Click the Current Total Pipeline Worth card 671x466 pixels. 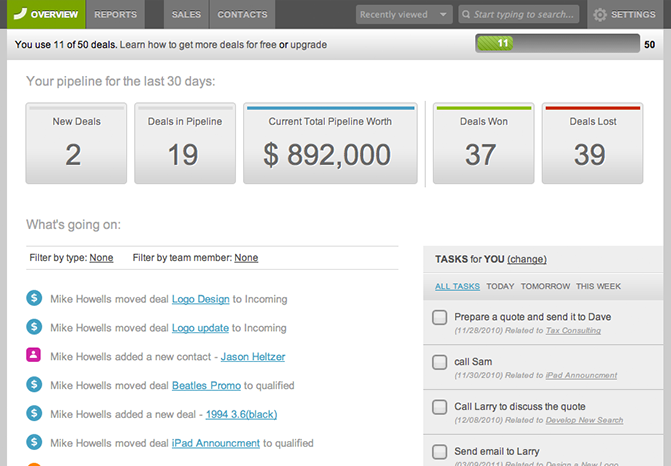330,143
